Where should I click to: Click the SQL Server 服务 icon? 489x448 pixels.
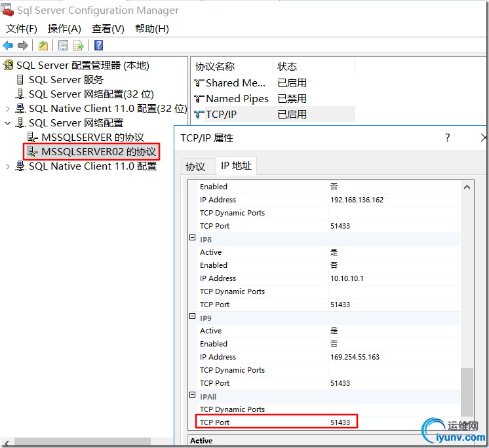tap(20, 80)
